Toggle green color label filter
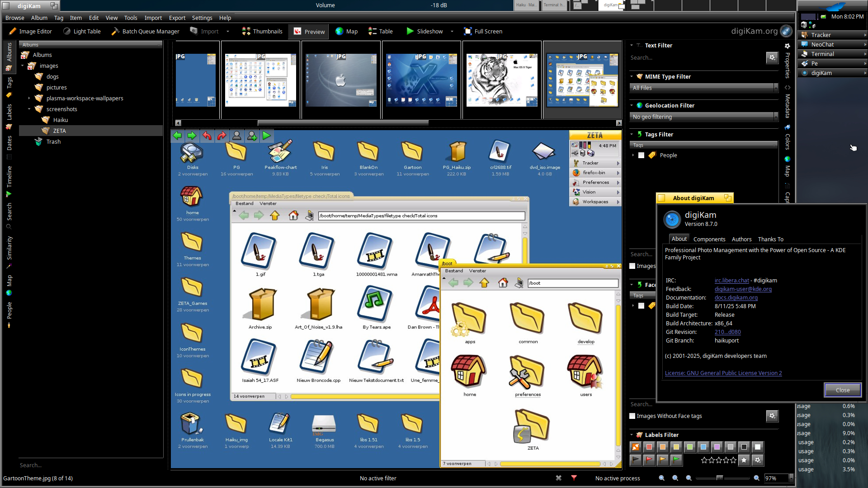 click(x=690, y=447)
